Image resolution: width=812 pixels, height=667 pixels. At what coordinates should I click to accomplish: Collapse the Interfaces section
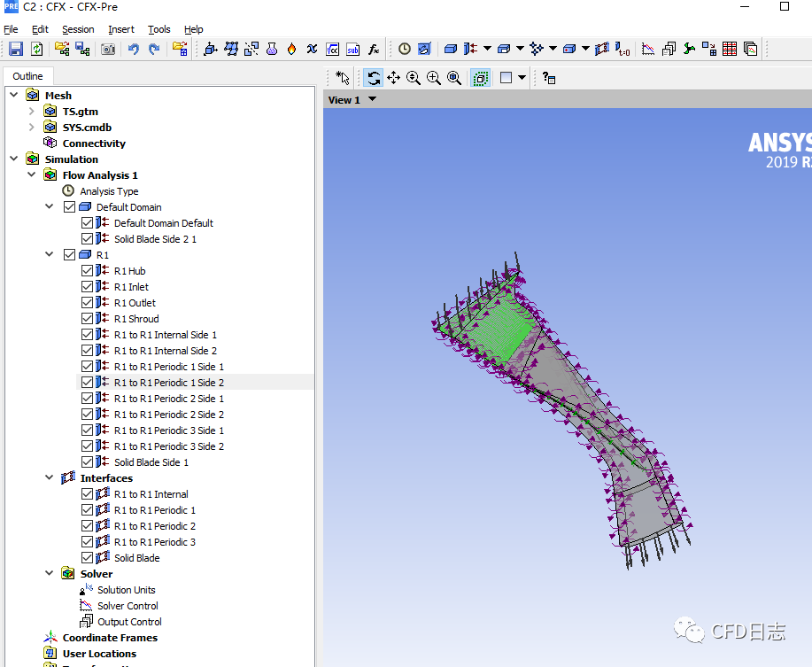click(50, 477)
